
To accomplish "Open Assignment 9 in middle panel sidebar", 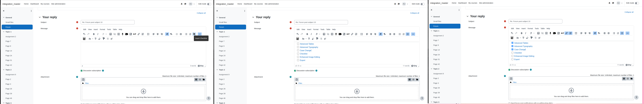I will (224, 75).
